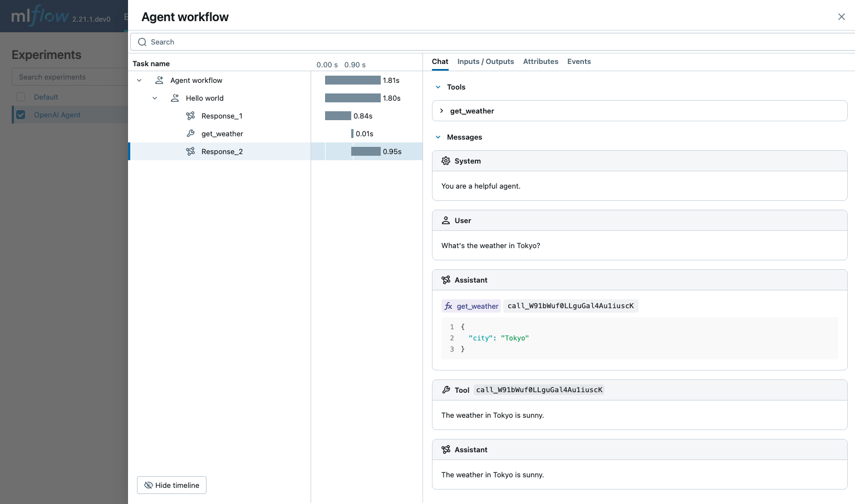Click the Response_2 duration bar in the timeline

[x=366, y=151]
